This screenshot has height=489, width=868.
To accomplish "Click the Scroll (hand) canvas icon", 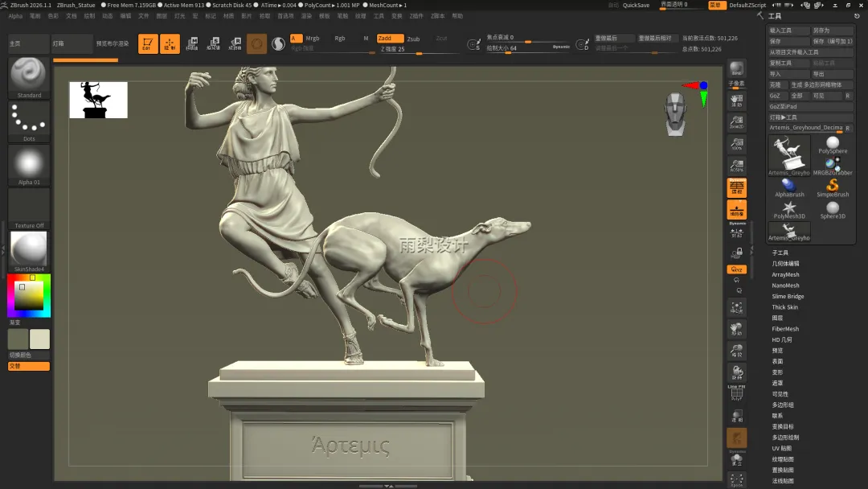I will click(737, 101).
